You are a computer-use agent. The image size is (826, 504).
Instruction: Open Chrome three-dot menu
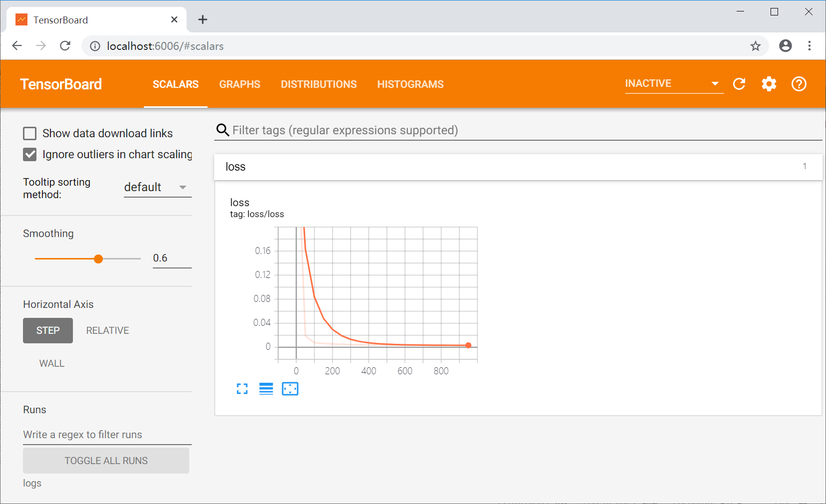[810, 46]
